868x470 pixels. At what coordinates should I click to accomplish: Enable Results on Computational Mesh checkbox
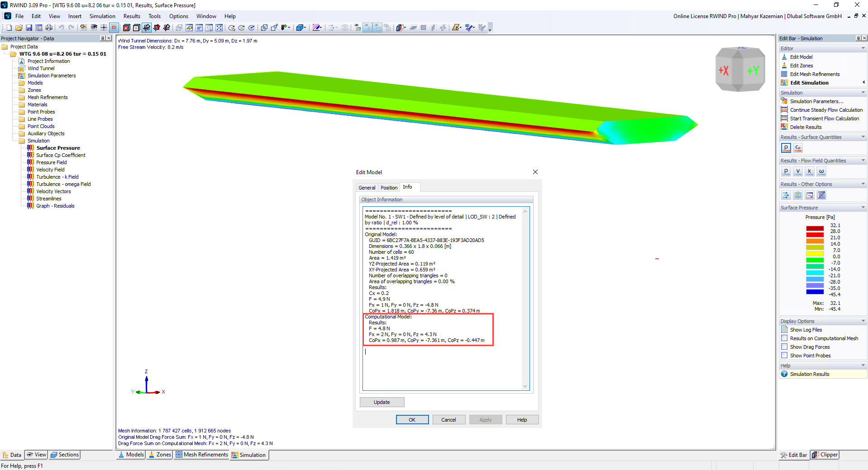784,338
